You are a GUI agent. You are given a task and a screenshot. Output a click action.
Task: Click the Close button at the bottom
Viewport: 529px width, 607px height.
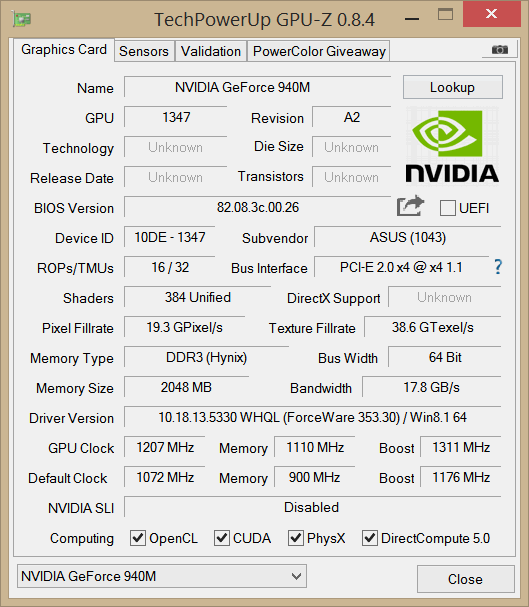466,579
